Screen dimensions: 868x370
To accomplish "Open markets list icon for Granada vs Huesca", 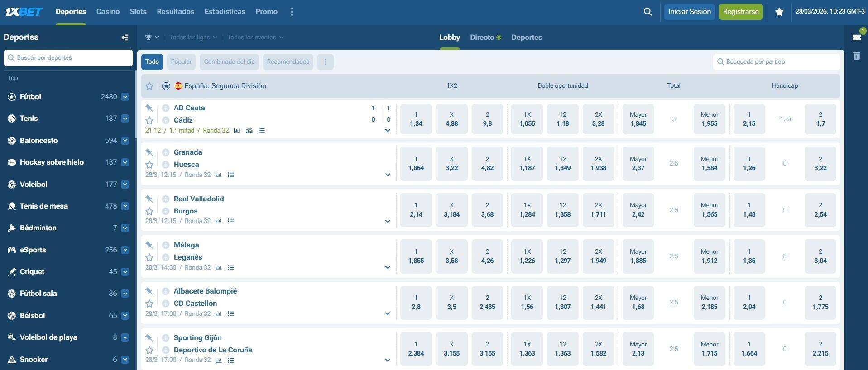I will click(230, 175).
